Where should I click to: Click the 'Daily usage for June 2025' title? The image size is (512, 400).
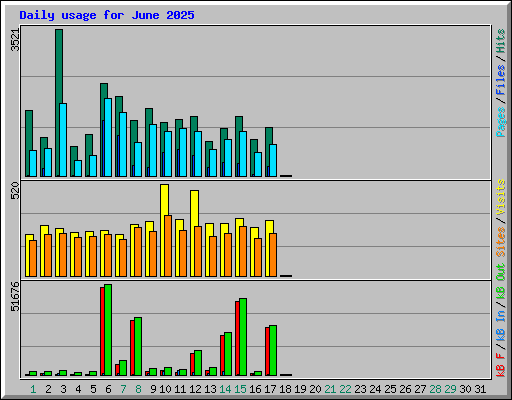coord(107,15)
